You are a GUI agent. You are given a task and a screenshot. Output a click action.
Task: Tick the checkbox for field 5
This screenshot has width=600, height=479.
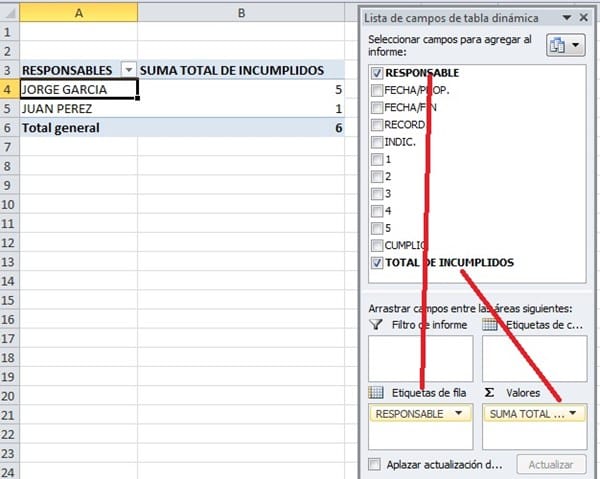(x=377, y=228)
